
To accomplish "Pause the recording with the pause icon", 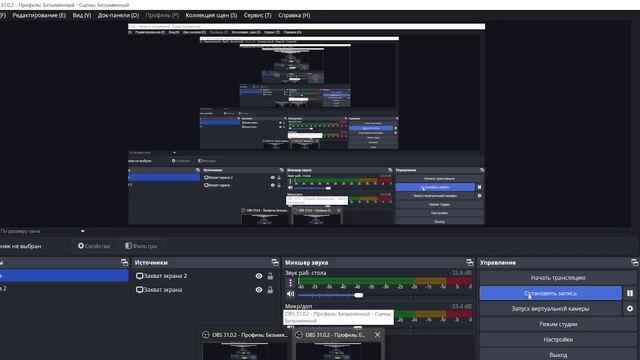I will 630,293.
